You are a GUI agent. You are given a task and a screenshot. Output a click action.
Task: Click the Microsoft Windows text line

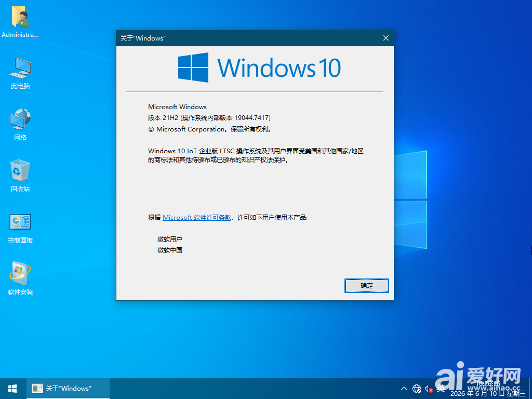tap(177, 107)
